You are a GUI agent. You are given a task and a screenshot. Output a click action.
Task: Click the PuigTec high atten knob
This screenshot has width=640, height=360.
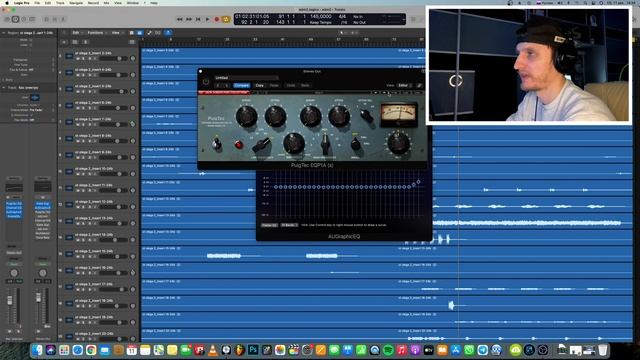[x=339, y=116]
